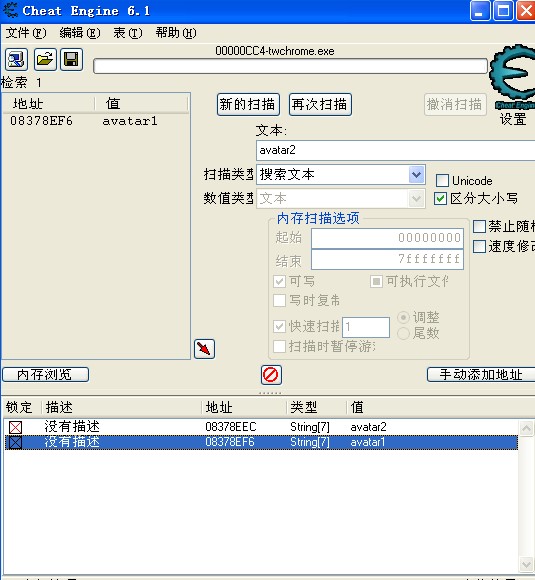This screenshot has height=580, width=535.
Task: Click the 新的扫描 button
Action: [248, 105]
